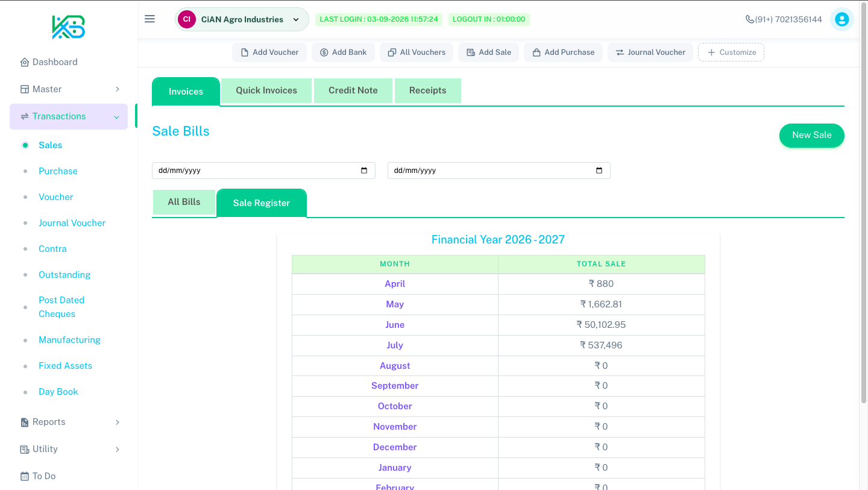
Task: Open Add Bank shortcut
Action: pos(343,52)
